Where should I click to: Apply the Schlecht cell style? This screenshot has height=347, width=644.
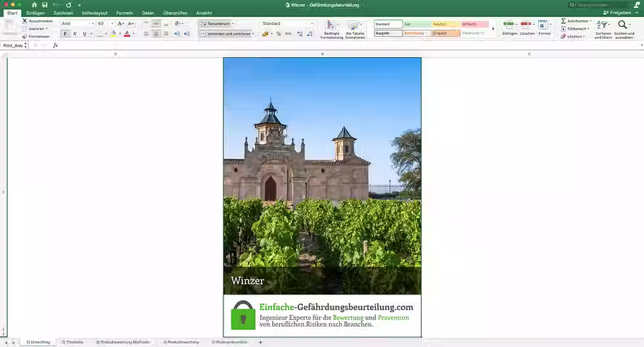pyautogui.click(x=474, y=24)
